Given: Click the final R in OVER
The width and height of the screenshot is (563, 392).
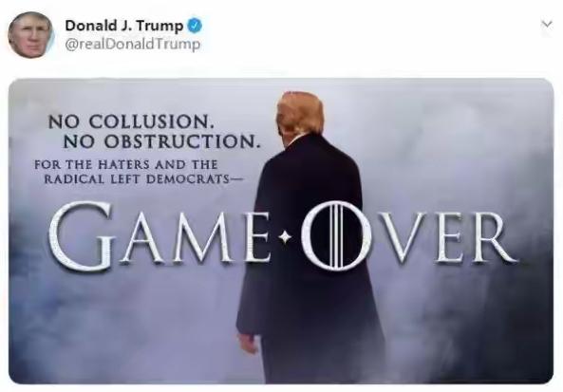Looking at the screenshot, I should click(x=492, y=237).
